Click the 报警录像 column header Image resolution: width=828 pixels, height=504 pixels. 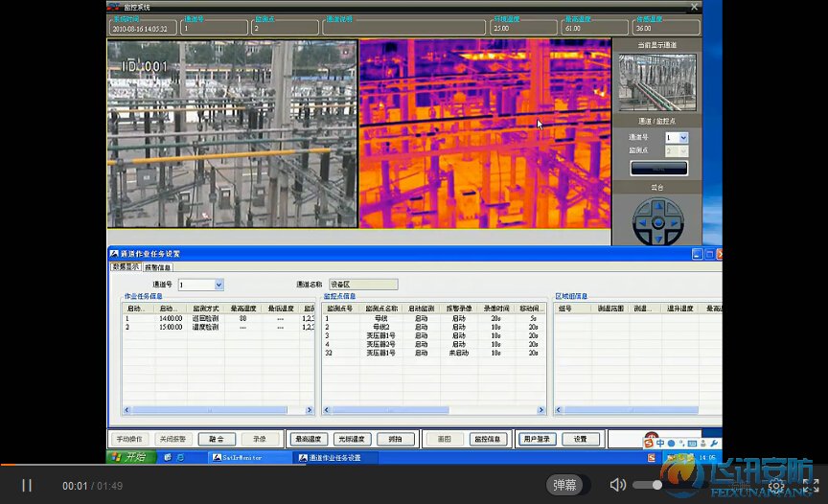point(459,309)
